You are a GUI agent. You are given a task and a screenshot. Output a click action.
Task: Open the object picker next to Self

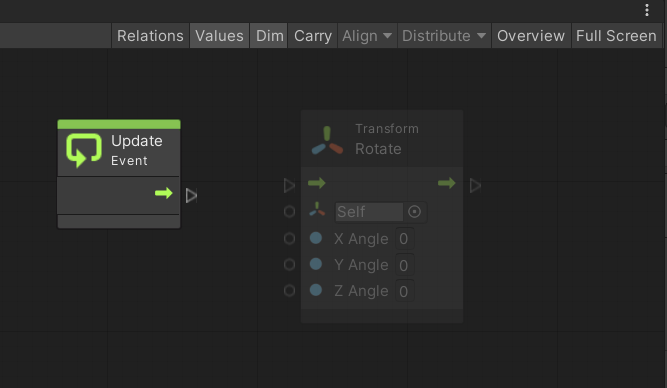pyautogui.click(x=414, y=211)
